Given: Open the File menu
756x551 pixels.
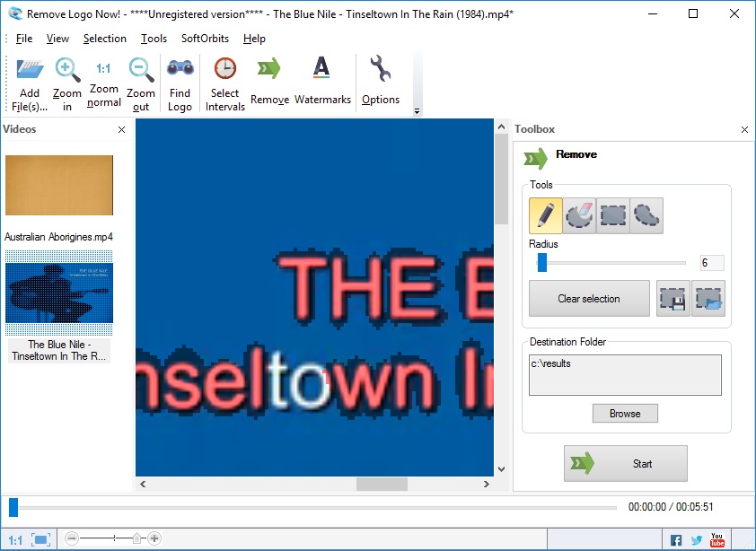Looking at the screenshot, I should pyautogui.click(x=24, y=39).
